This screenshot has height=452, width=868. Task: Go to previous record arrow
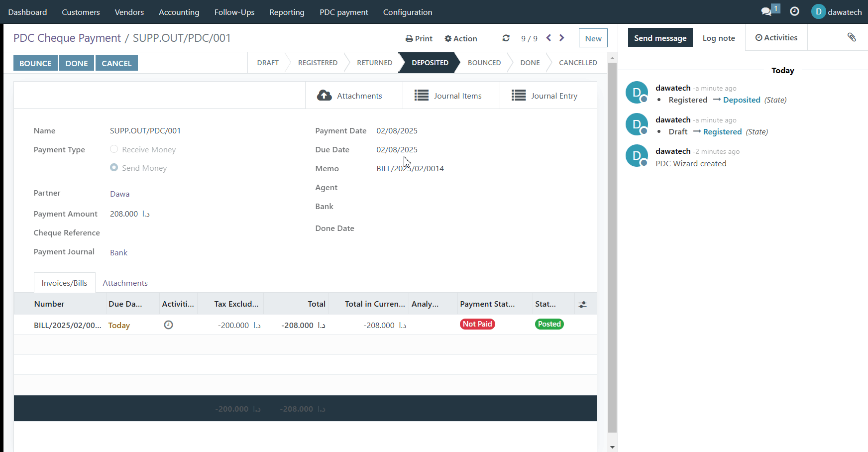coord(548,38)
